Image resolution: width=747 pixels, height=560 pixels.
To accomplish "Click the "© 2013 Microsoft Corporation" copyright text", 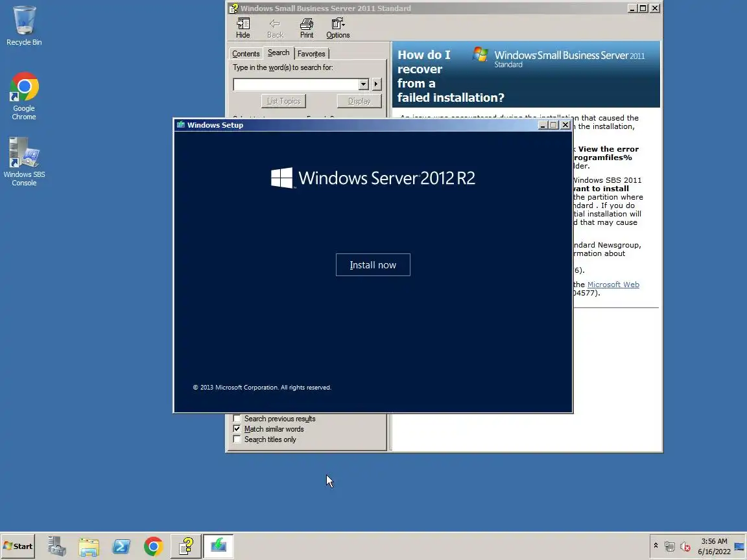I will click(262, 388).
